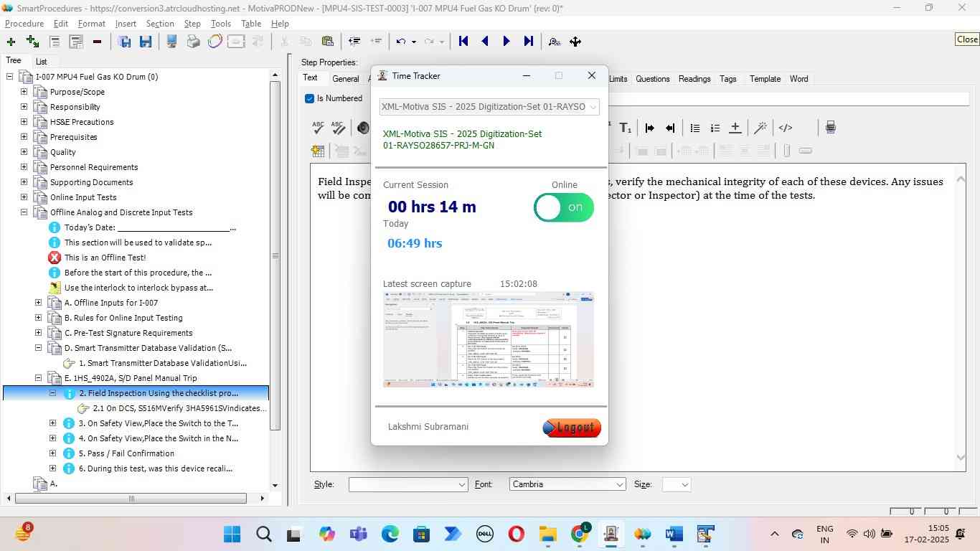Open the Template tab
Image resolution: width=980 pixels, height=551 pixels.
click(x=765, y=79)
